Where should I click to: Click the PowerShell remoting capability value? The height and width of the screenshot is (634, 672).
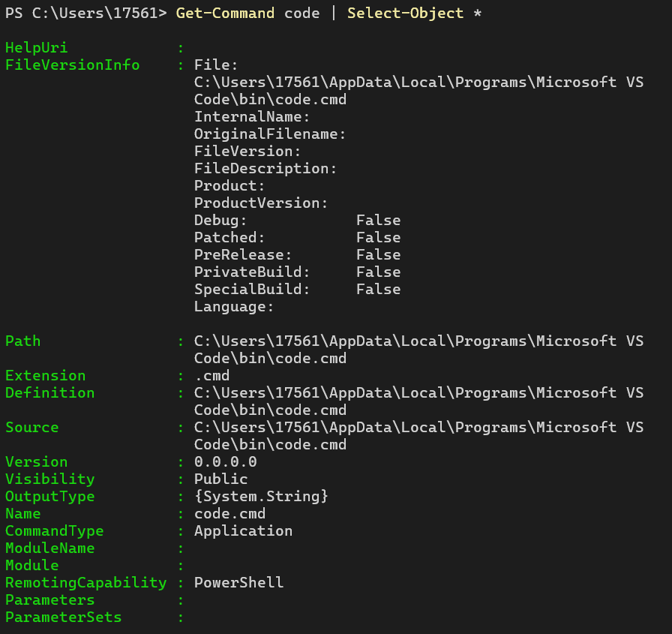pyautogui.click(x=238, y=583)
